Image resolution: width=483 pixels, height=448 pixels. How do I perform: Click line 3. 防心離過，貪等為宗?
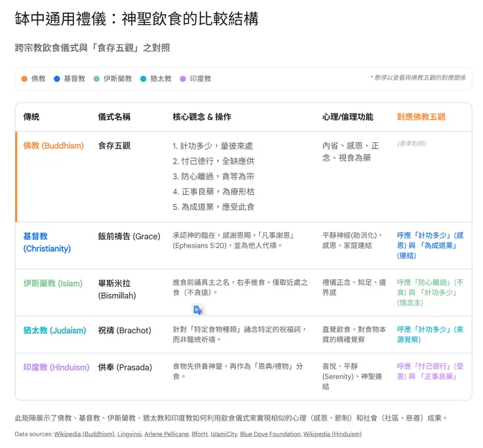[x=213, y=177]
